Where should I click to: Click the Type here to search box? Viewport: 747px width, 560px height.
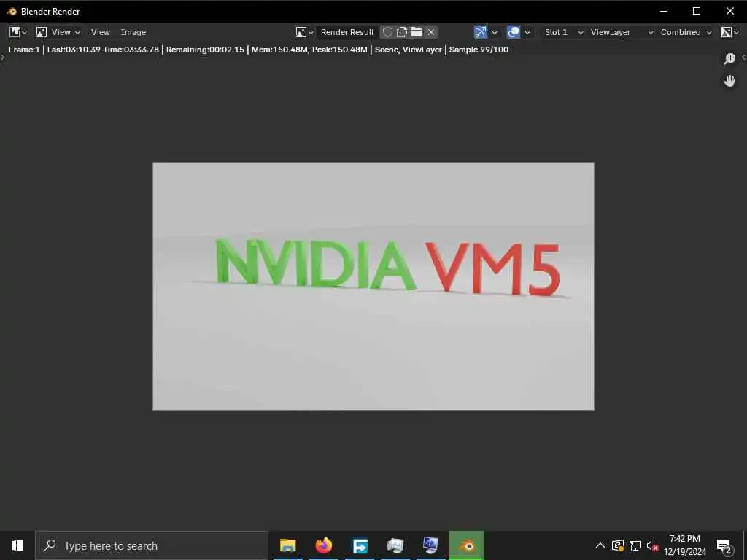pos(152,545)
